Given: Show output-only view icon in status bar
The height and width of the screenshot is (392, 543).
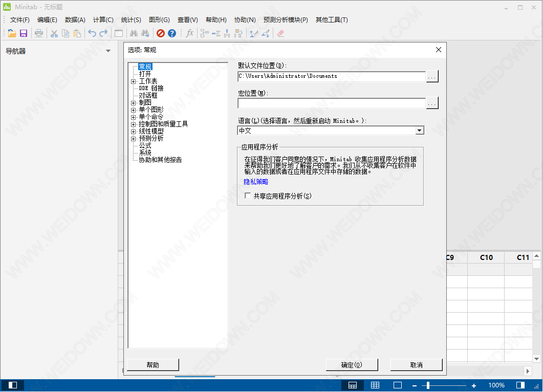Looking at the screenshot, I should click(398, 385).
